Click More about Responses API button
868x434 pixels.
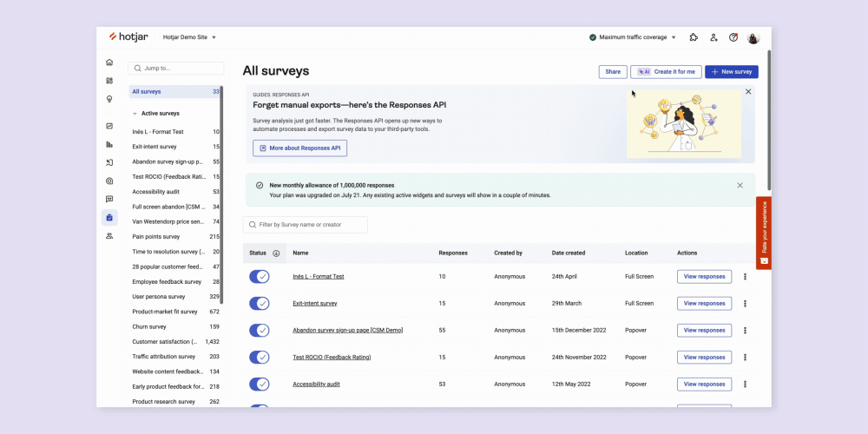click(300, 148)
